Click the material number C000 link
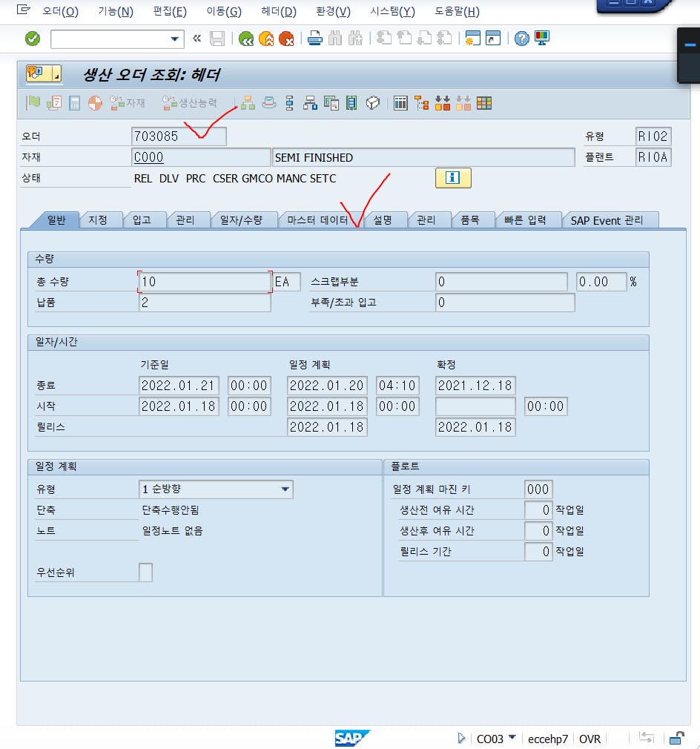 click(x=148, y=157)
